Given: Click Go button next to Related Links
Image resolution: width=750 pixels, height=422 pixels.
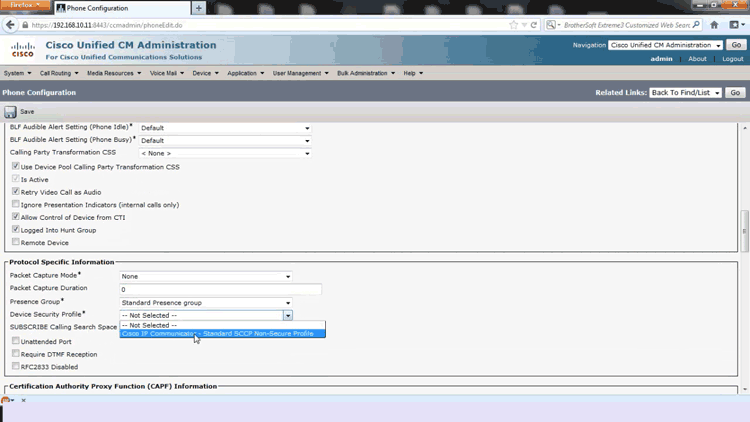Looking at the screenshot, I should [735, 92].
